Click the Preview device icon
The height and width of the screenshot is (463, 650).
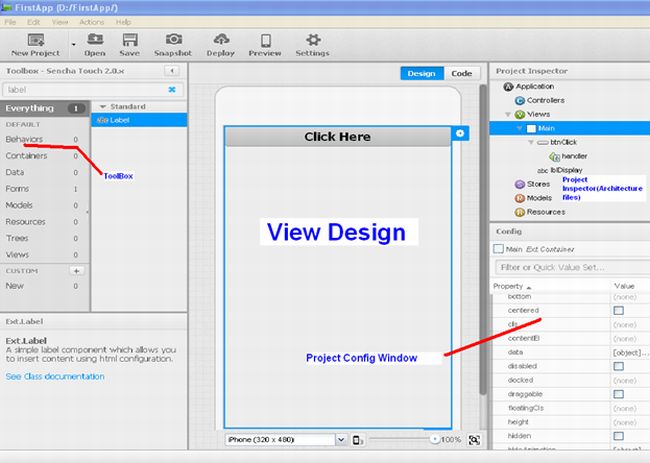point(266,40)
